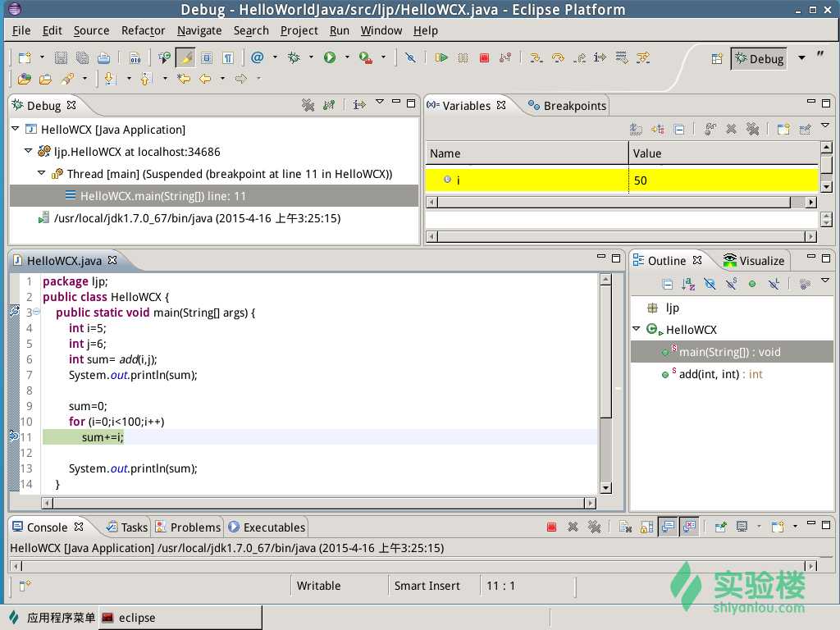Image resolution: width=840 pixels, height=630 pixels.
Task: Click the Sort alphabetically icon in the Outline
Action: (x=688, y=284)
